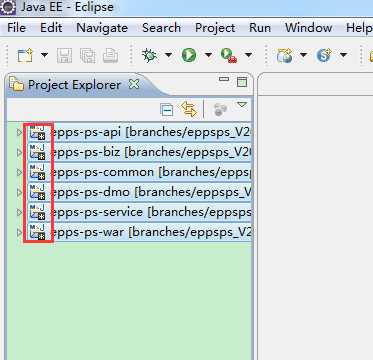Expand the epps-ps-api project

(19, 133)
